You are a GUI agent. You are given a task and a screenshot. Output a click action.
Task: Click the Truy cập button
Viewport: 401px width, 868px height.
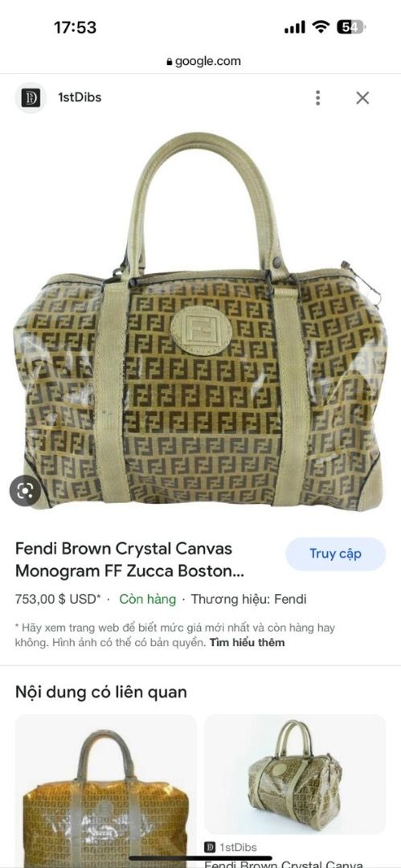336,554
